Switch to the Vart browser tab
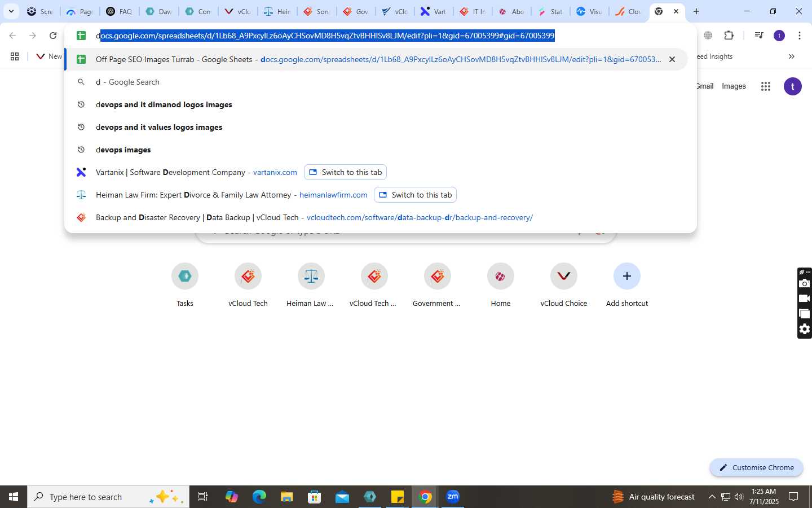Screen dimensions: 812x508 pos(434,11)
